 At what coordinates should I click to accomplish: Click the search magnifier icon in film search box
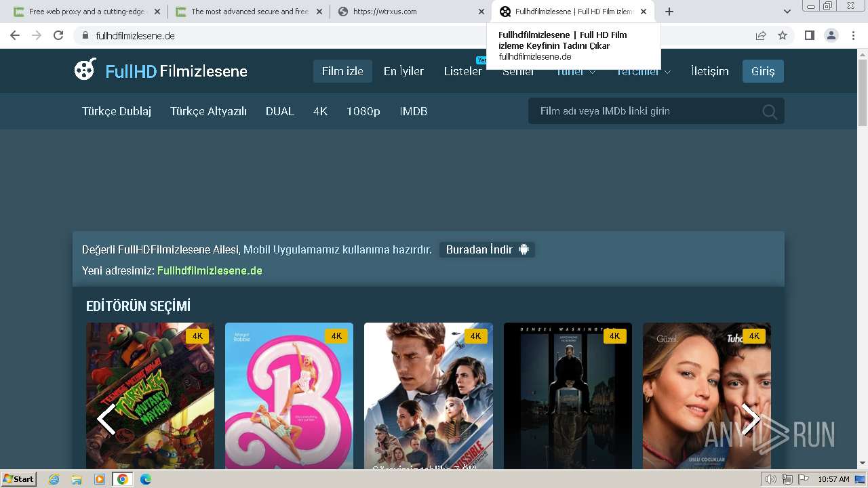(x=770, y=112)
